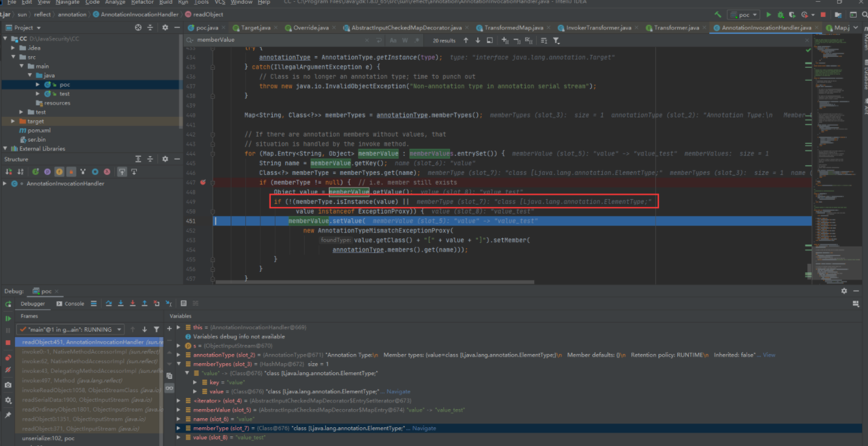Image resolution: width=868 pixels, height=446 pixels.
Task: Expand the annotationType (slot_2) variable node
Action: (x=179, y=355)
